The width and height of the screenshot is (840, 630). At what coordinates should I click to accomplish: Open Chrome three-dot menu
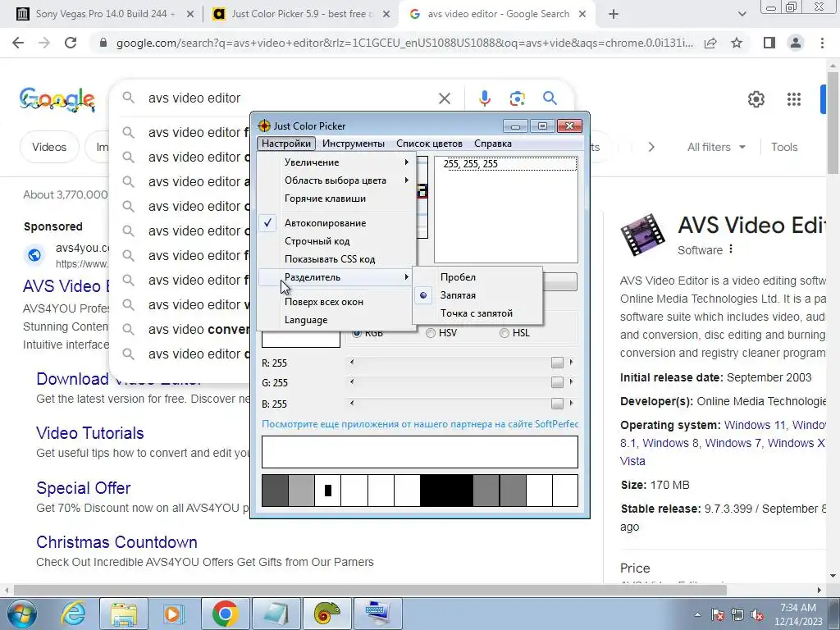(x=822, y=43)
